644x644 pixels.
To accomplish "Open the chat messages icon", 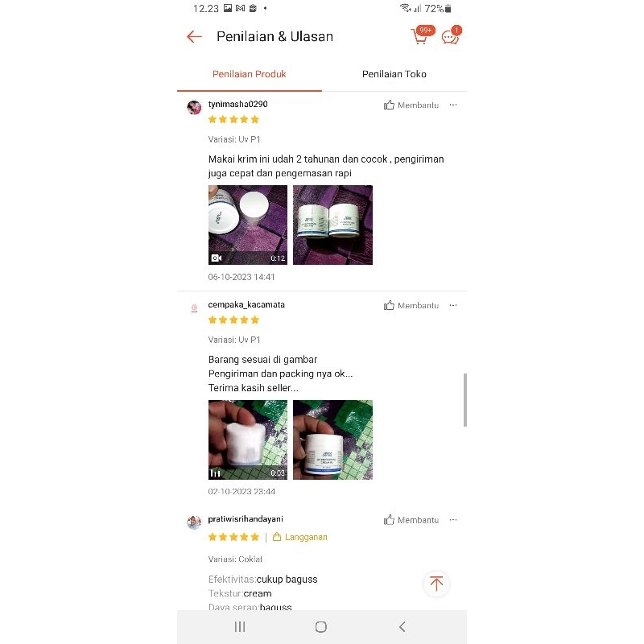I will (x=451, y=35).
